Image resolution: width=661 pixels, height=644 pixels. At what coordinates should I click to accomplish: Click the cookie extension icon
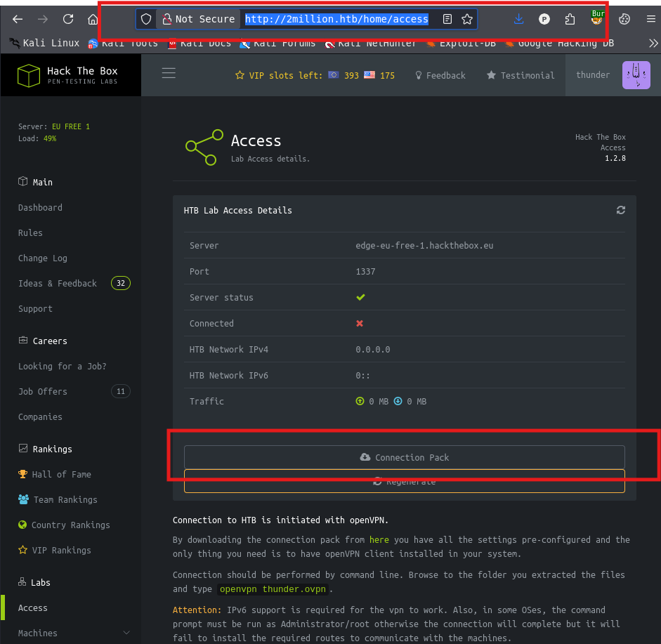pos(624,19)
